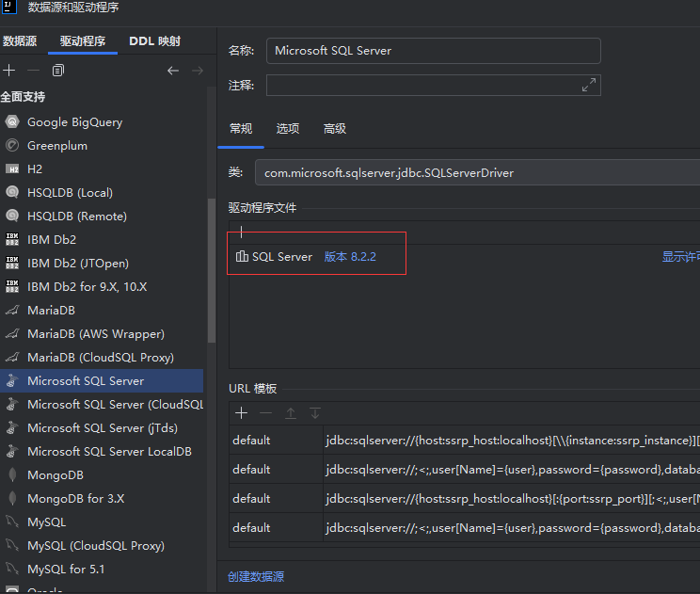The image size is (700, 594).
Task: Click the HSQLDB (Local) driver icon
Action: pos(12,192)
